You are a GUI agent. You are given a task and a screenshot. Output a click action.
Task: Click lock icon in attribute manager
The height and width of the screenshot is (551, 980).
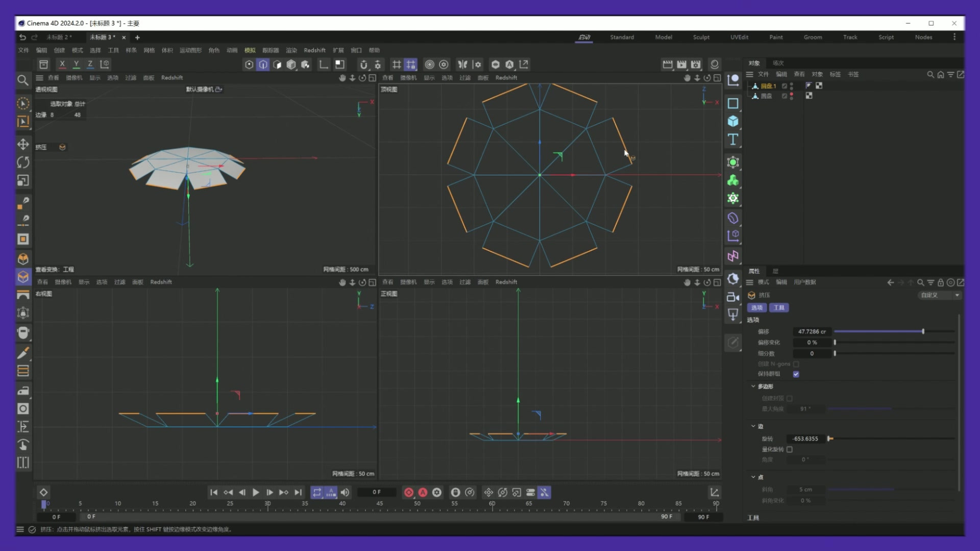941,283
